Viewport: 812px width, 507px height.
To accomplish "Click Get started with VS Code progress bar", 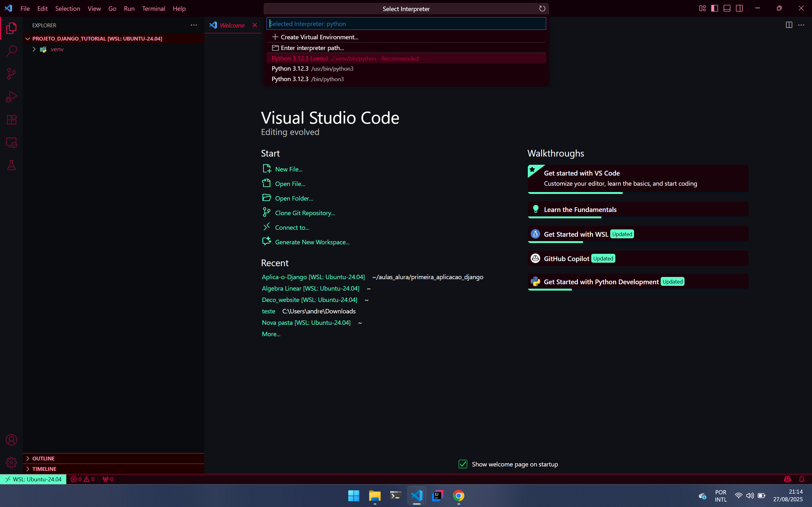I will (x=575, y=193).
